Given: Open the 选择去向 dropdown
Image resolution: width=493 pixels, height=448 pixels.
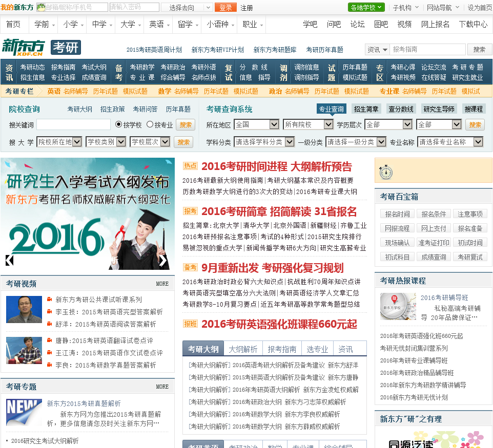Looking at the screenshot, I should [x=187, y=7].
